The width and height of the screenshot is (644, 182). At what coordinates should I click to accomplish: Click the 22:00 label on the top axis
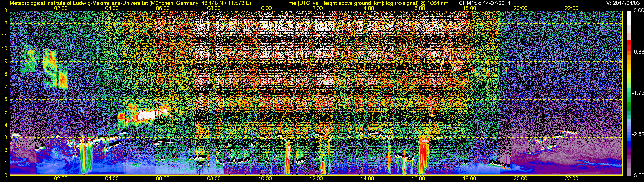(x=571, y=8)
